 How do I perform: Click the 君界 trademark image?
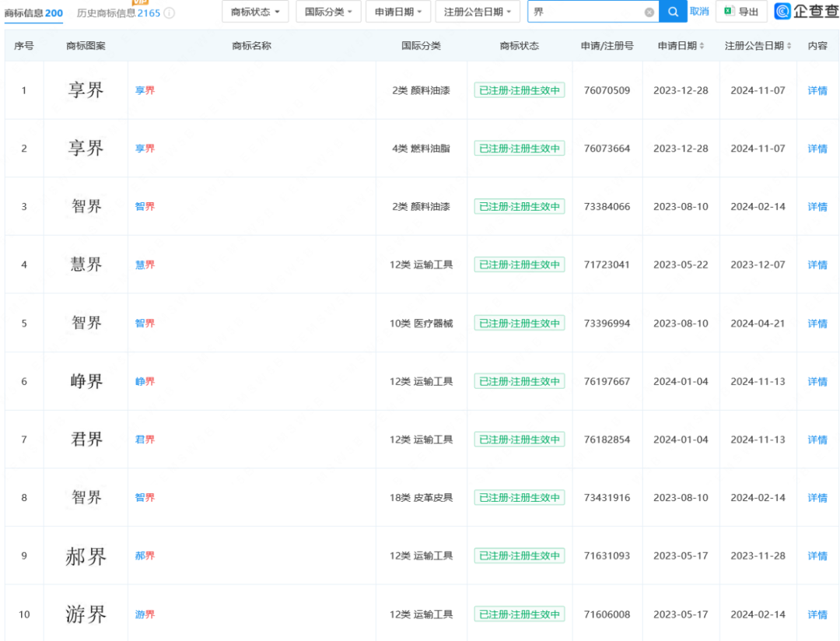[86, 439]
